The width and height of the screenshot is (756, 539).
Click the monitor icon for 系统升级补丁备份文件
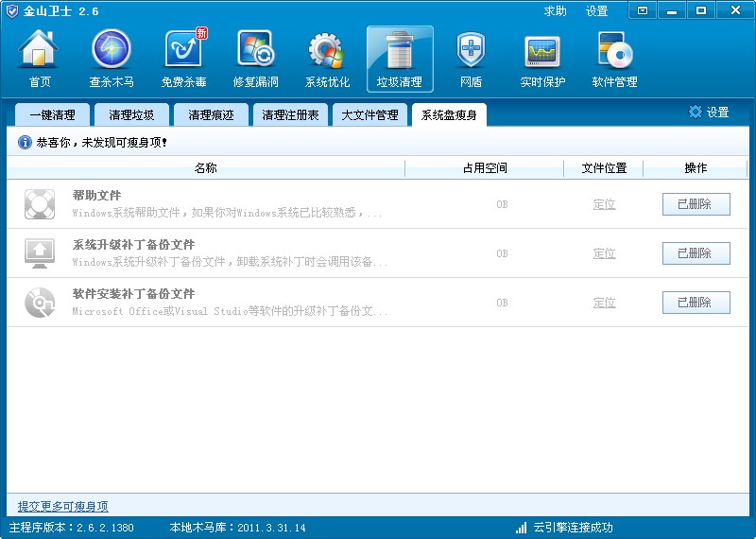pyautogui.click(x=40, y=253)
